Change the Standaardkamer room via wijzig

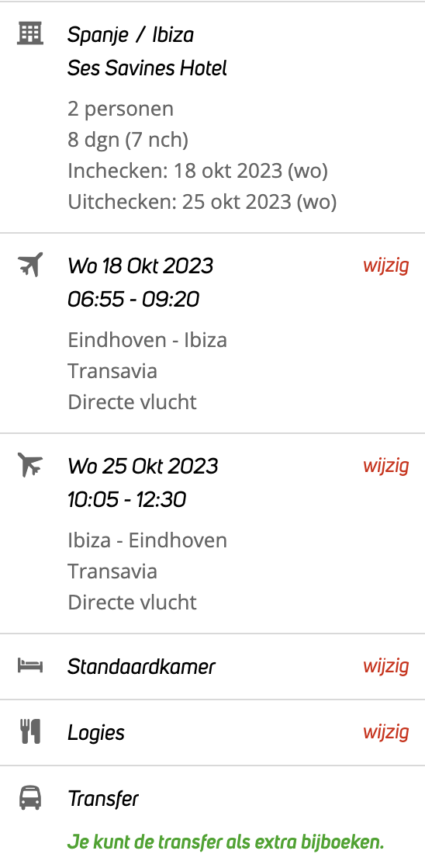(385, 666)
